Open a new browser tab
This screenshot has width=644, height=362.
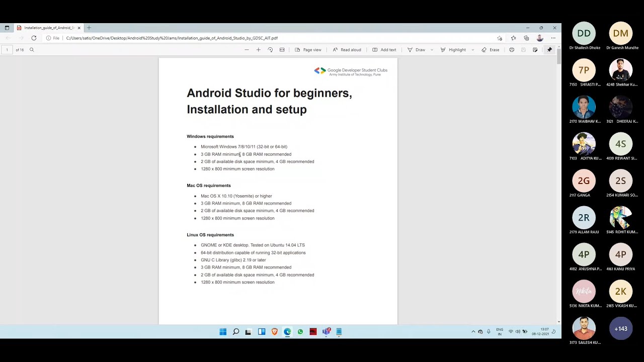(89, 28)
